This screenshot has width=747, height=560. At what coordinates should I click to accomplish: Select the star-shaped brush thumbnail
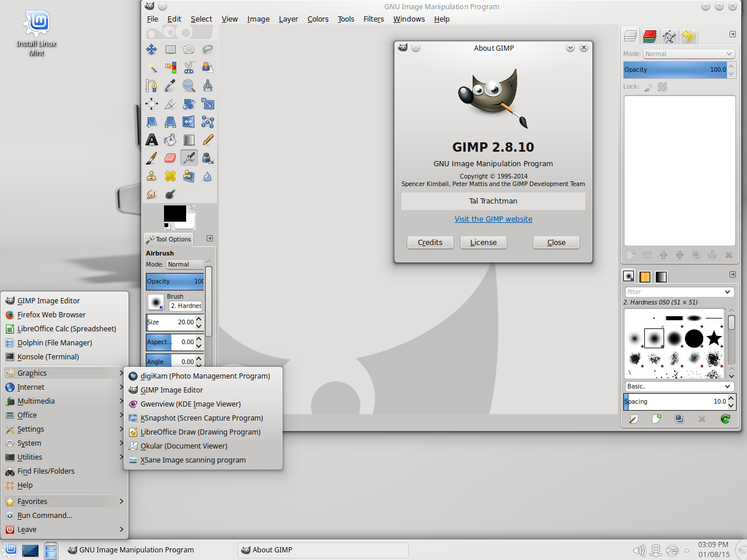pyautogui.click(x=714, y=338)
